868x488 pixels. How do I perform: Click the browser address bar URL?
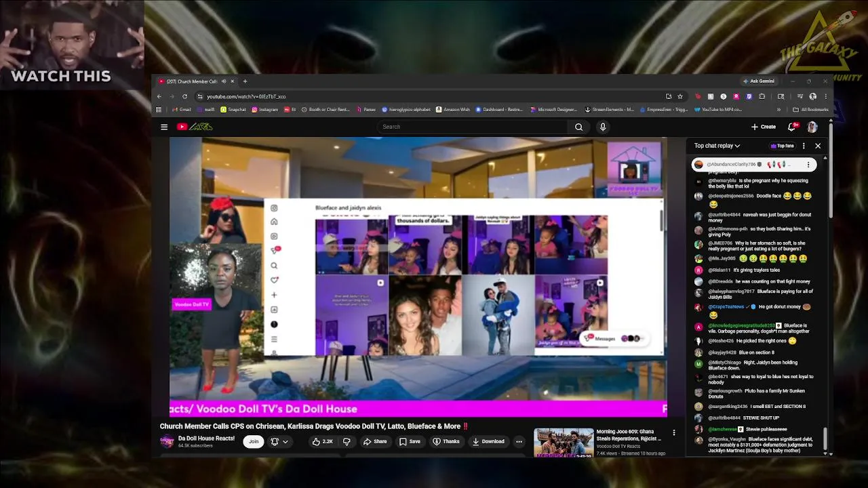coord(246,96)
